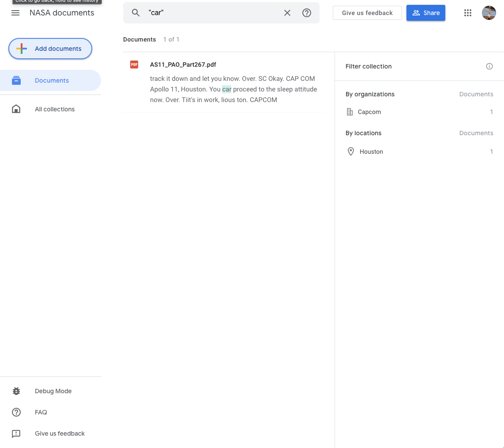Open the user account avatar
The width and height of the screenshot is (504, 448).
coord(489,13)
